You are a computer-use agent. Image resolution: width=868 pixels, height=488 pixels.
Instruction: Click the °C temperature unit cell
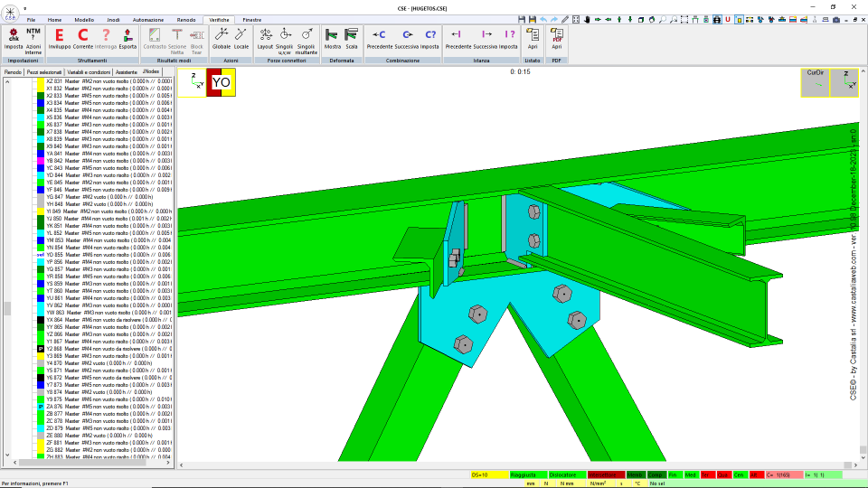[637, 483]
